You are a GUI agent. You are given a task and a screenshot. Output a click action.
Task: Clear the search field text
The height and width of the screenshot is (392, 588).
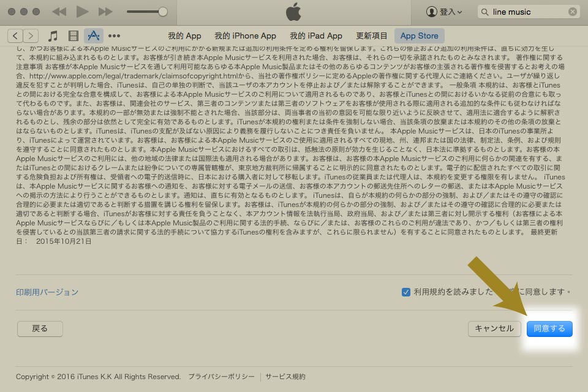point(572,12)
